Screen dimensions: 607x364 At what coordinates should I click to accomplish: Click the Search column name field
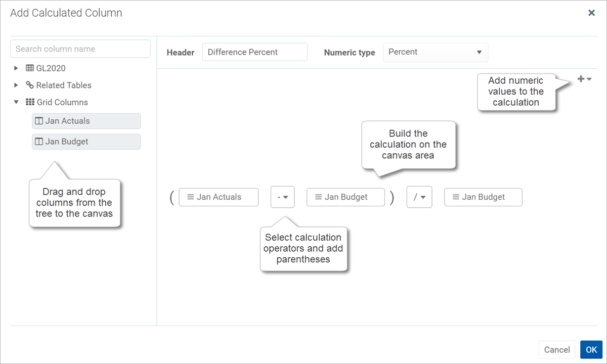point(80,49)
